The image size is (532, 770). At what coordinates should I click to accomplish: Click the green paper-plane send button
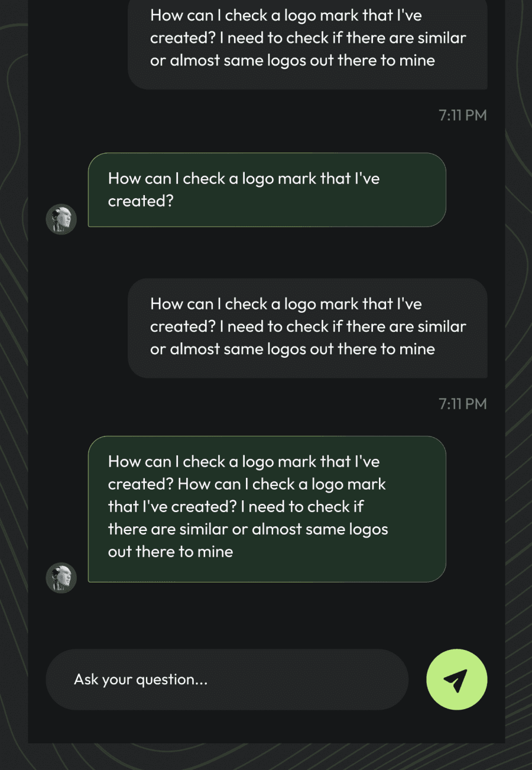(456, 680)
